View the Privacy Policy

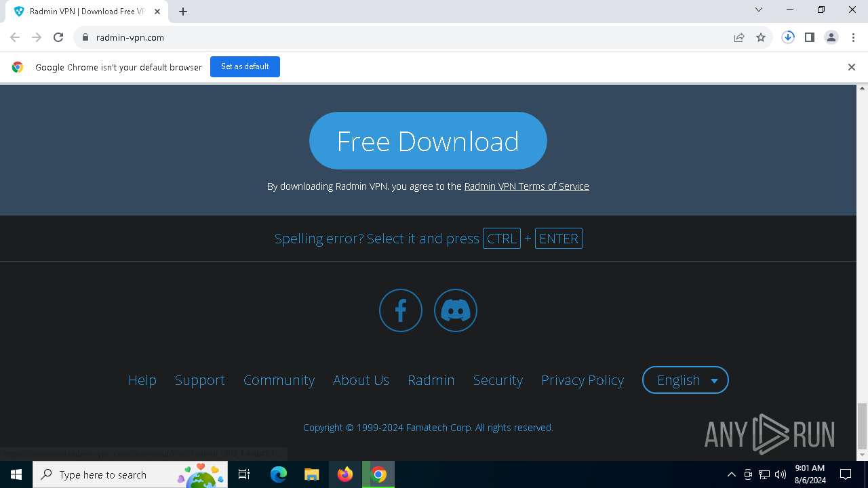coord(583,380)
